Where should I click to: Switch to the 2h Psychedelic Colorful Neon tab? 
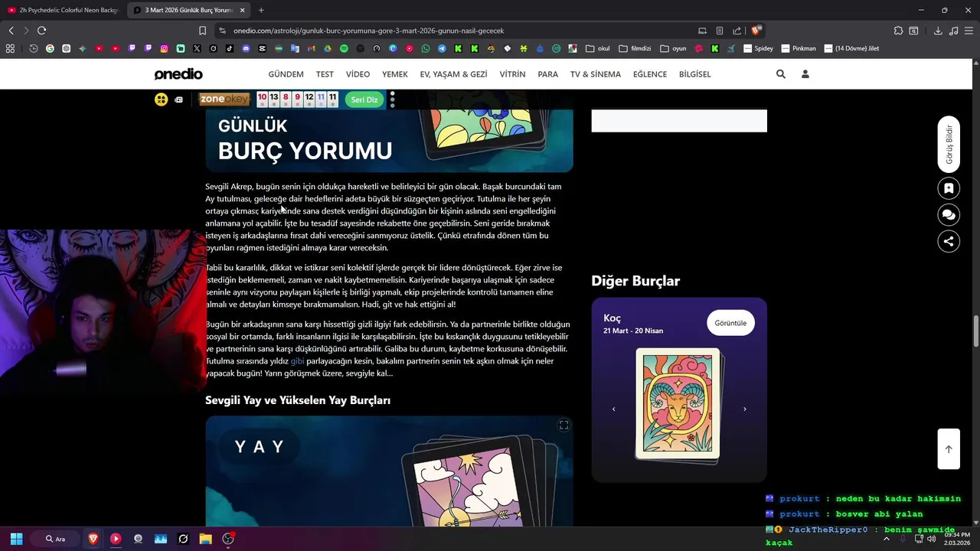(x=64, y=10)
